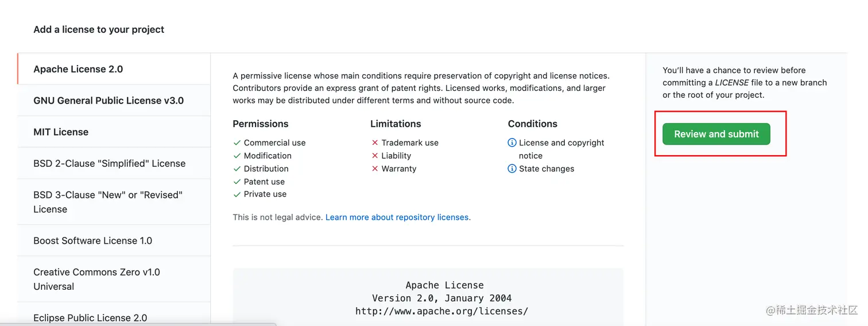Select Apache License 2.0 in the sidebar
Viewport: 868px width, 326px height.
pos(114,69)
